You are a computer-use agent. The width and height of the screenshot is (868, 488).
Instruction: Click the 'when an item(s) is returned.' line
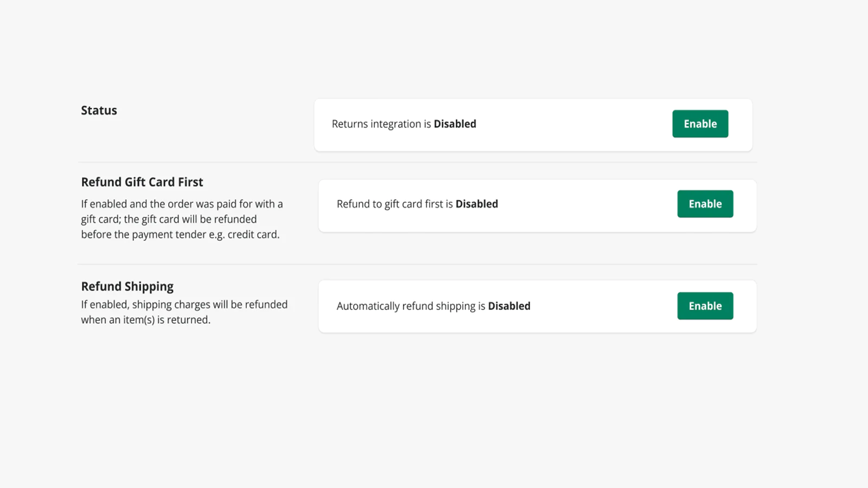tap(145, 320)
